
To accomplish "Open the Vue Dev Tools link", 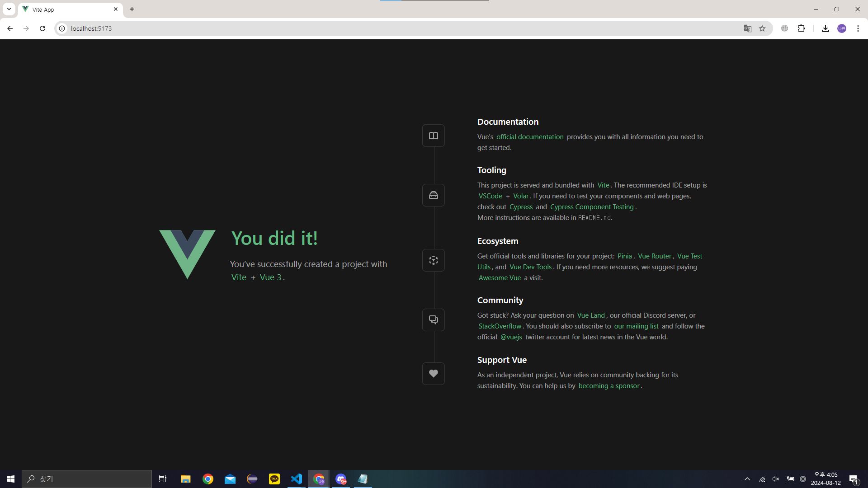I will coord(531,267).
